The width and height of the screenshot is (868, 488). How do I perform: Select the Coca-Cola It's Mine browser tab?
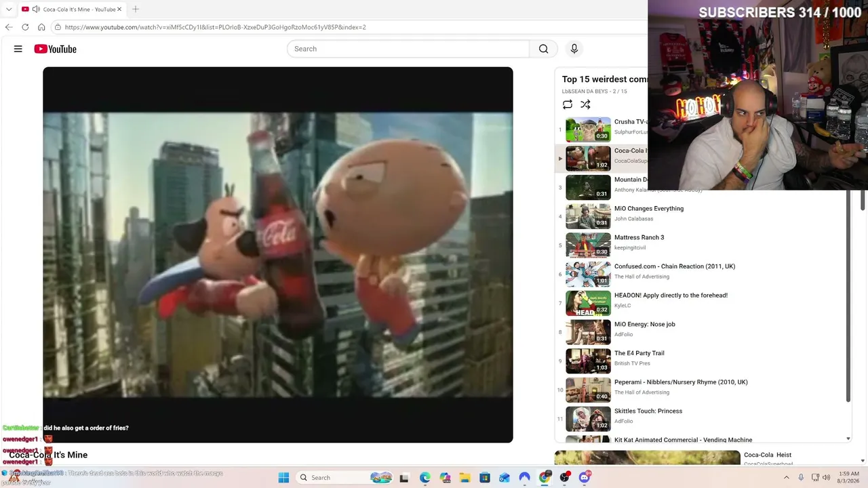tap(72, 9)
